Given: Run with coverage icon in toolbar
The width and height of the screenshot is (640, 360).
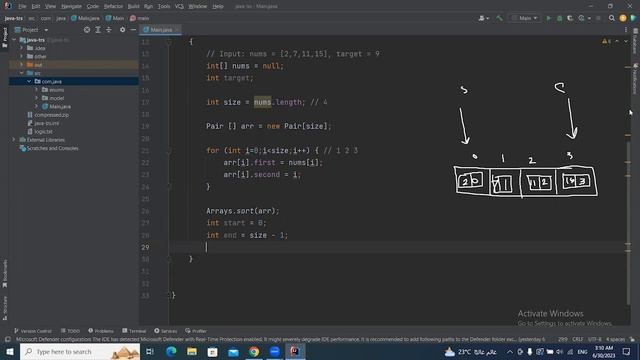Looking at the screenshot, I should point(570,18).
